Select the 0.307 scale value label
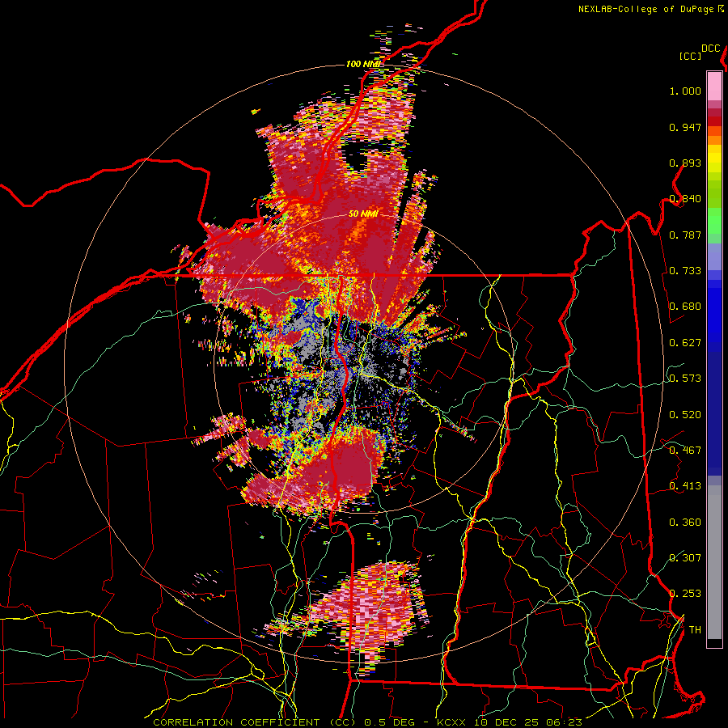This screenshot has height=728, width=728. coord(685,558)
